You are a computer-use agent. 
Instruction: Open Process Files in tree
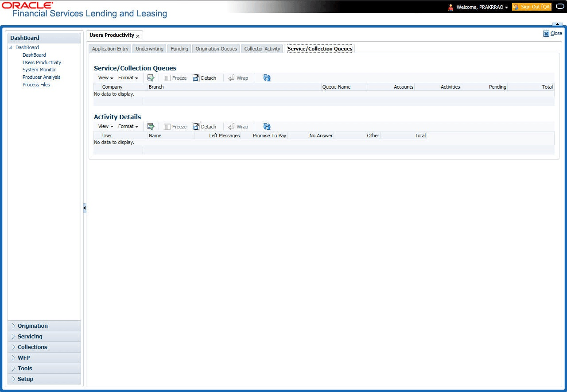pyautogui.click(x=36, y=85)
